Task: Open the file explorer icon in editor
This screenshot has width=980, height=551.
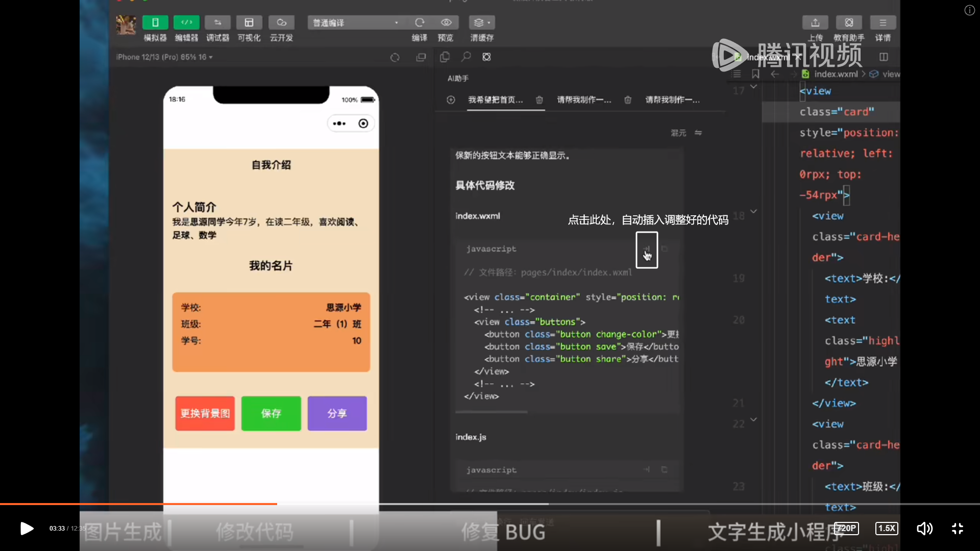Action: [445, 57]
